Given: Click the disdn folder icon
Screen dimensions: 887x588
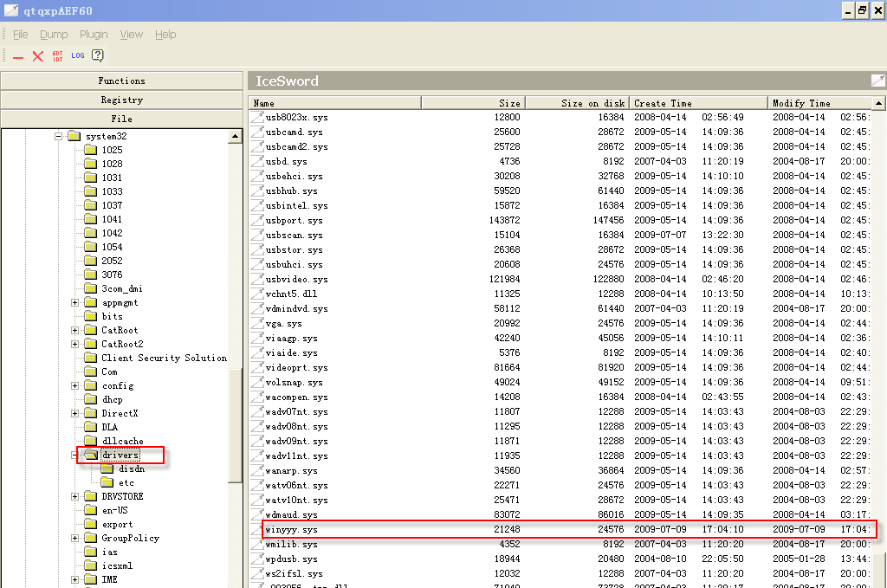Looking at the screenshot, I should (x=107, y=468).
